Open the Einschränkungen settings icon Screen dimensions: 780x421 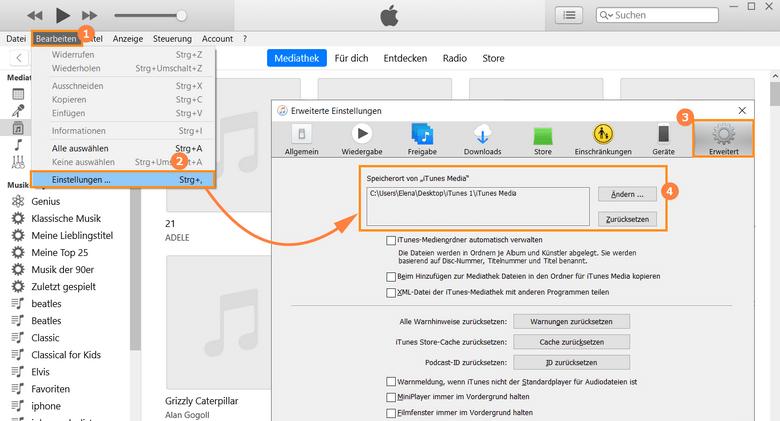click(603, 139)
